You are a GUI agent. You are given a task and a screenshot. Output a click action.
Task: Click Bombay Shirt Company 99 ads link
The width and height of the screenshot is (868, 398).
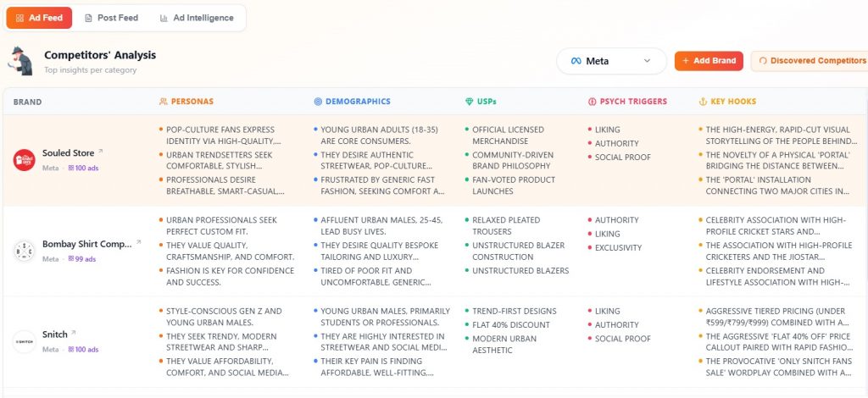coord(82,259)
